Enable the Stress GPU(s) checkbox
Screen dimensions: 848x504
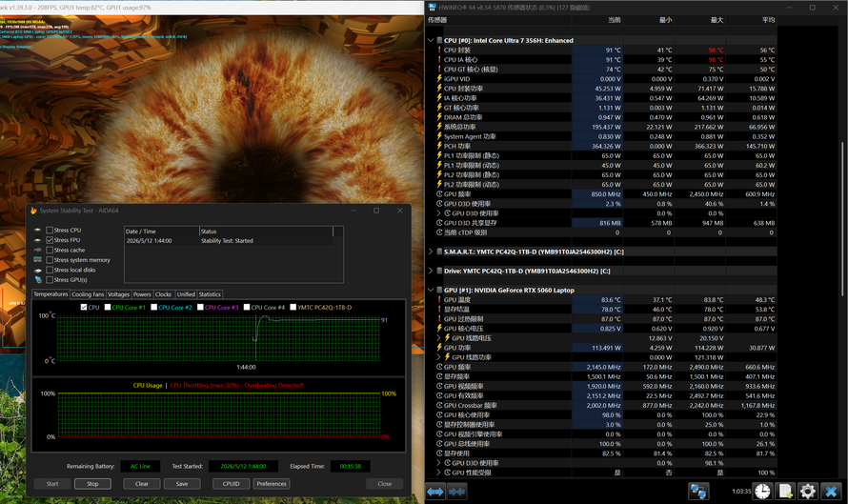50,279
